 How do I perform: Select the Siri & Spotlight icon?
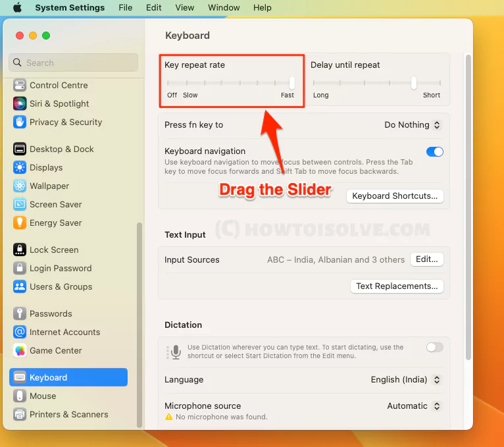(20, 103)
